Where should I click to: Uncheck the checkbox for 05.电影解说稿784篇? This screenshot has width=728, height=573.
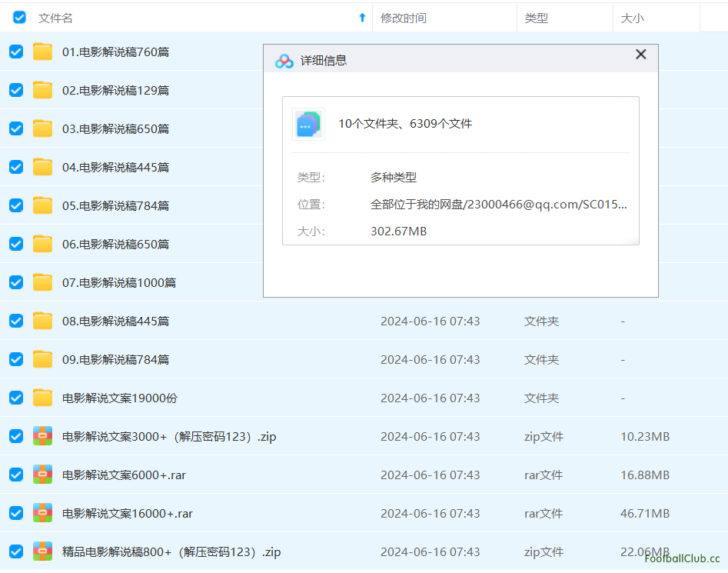(15, 205)
